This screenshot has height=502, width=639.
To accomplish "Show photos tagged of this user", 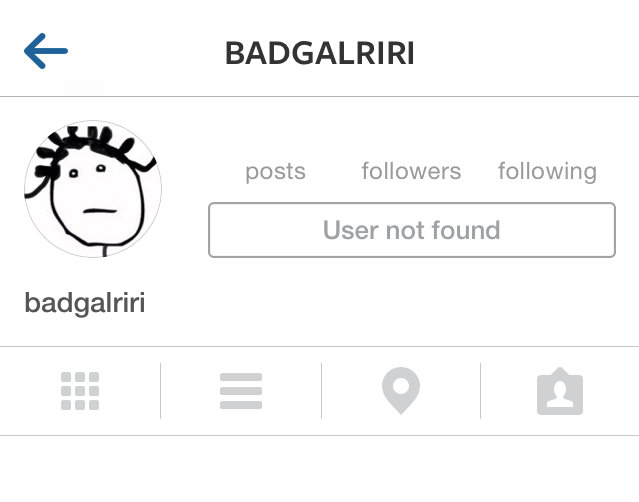I will coord(560,391).
